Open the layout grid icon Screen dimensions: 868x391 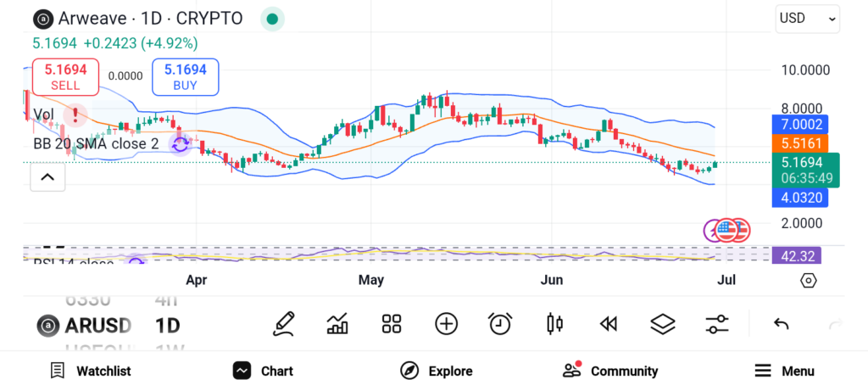point(392,324)
